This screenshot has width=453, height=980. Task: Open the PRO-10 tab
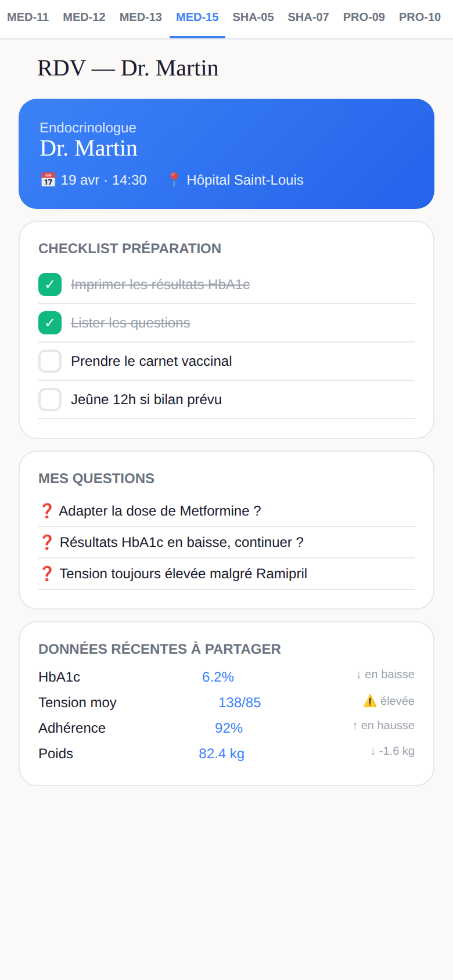[420, 17]
